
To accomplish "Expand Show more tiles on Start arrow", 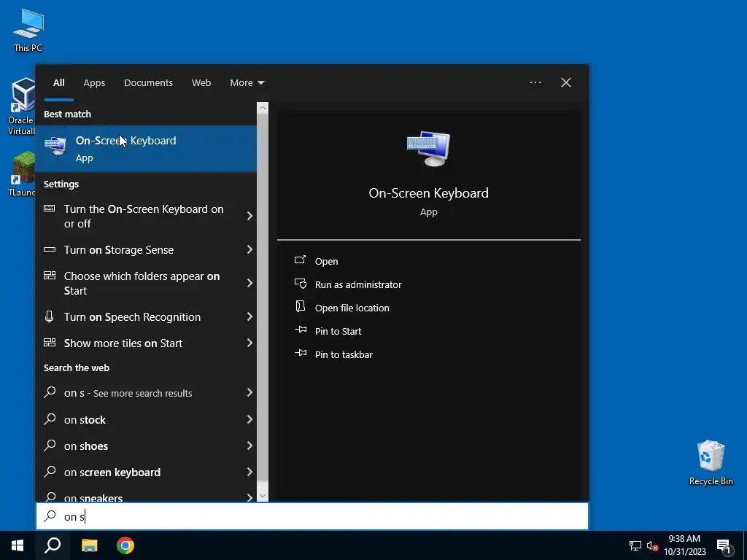I will click(x=249, y=343).
